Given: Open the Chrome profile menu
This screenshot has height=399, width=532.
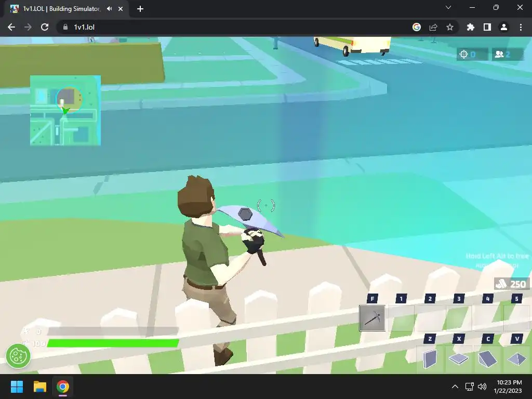Looking at the screenshot, I should tap(504, 27).
